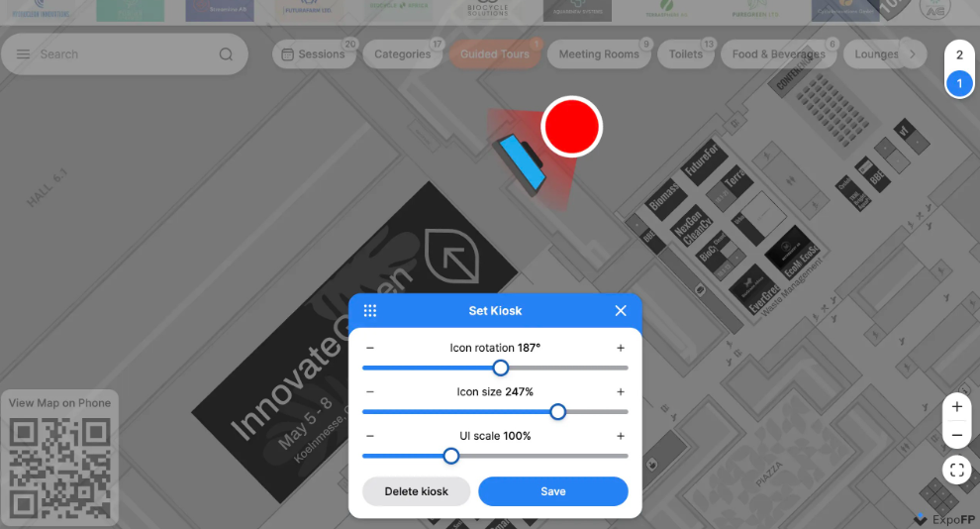
Task: Zoom in the map with plus button
Action: click(x=956, y=407)
